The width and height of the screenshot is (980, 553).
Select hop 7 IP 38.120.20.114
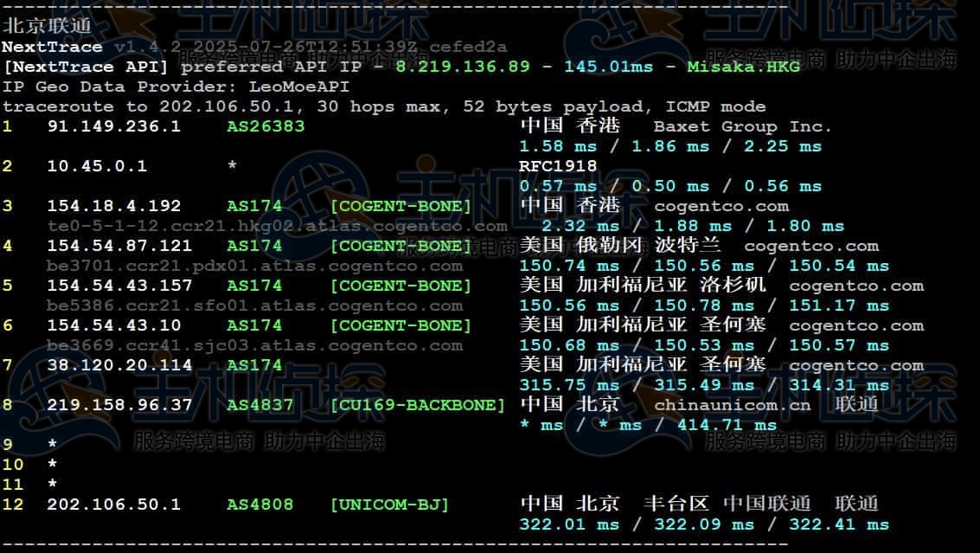(x=119, y=365)
